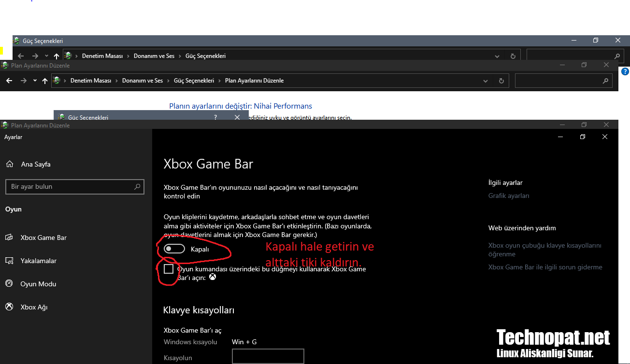Click the magnifier in Bir ayar bulun box

pyautogui.click(x=137, y=186)
